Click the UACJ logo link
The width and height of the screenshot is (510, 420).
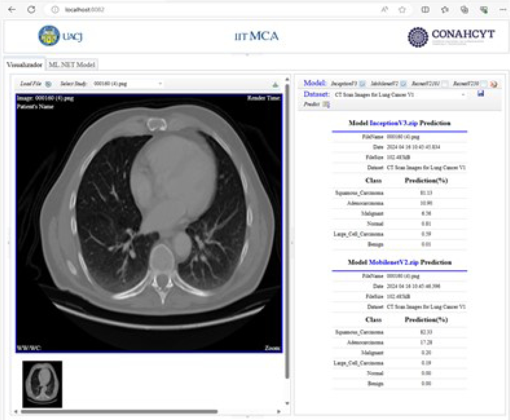tap(60, 36)
